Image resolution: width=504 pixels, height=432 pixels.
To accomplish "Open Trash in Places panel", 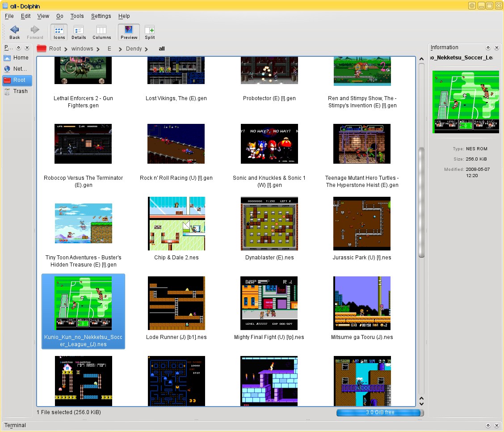I will [x=17, y=91].
